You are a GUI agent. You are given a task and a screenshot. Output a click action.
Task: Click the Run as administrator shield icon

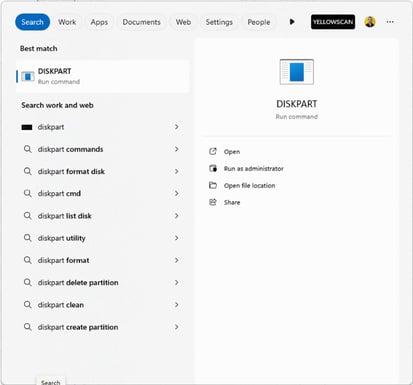pos(213,168)
